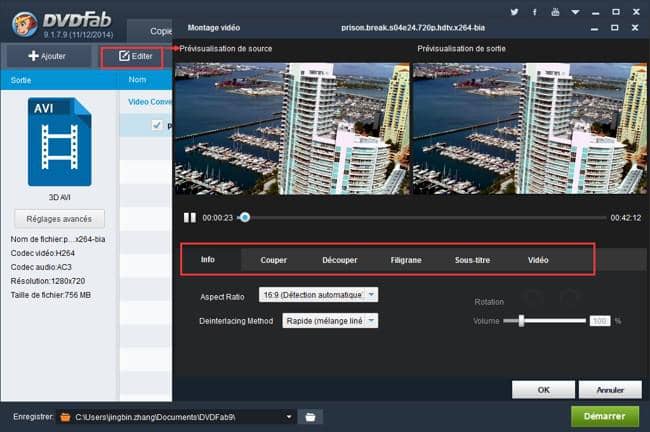Click the Codec vidéo:H264 text
The width and height of the screenshot is (650, 432).
pyautogui.click(x=43, y=253)
